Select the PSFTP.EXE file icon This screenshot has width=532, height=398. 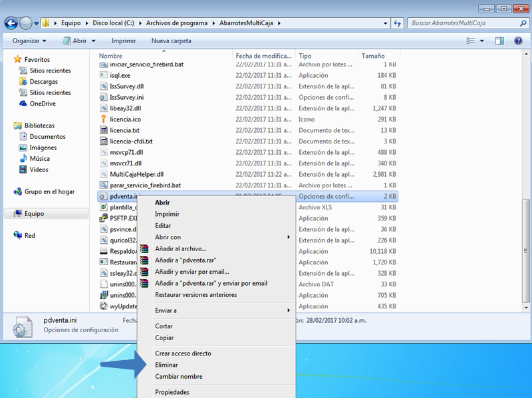pos(104,218)
